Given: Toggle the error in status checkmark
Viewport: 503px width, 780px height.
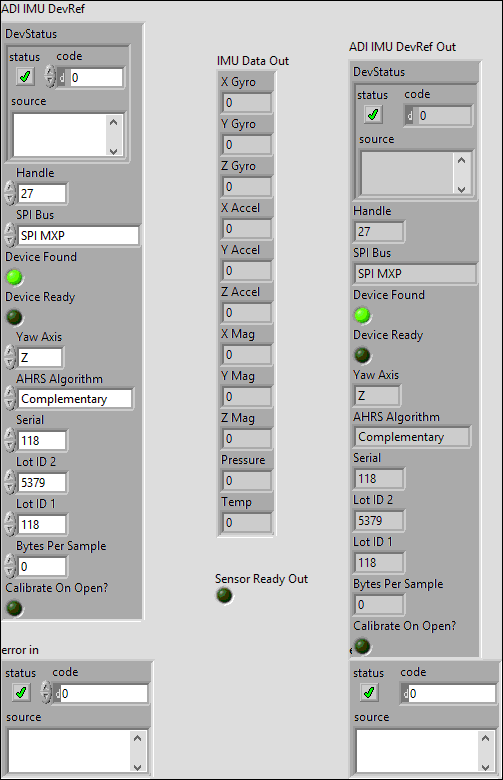Looking at the screenshot, I should (x=21, y=692).
